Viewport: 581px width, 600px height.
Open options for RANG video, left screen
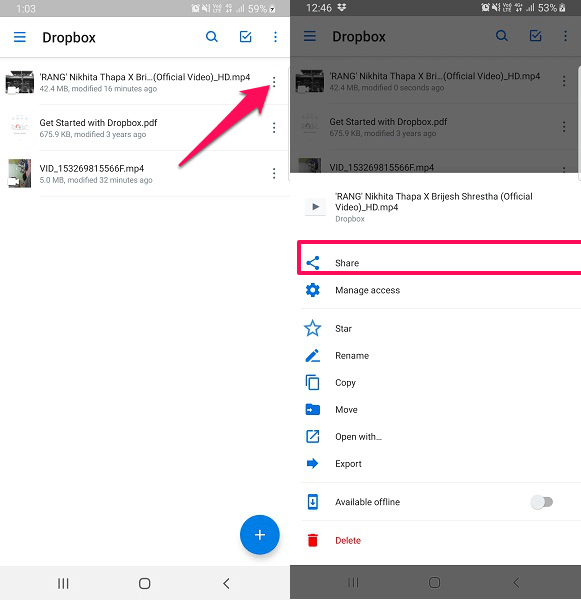[274, 82]
